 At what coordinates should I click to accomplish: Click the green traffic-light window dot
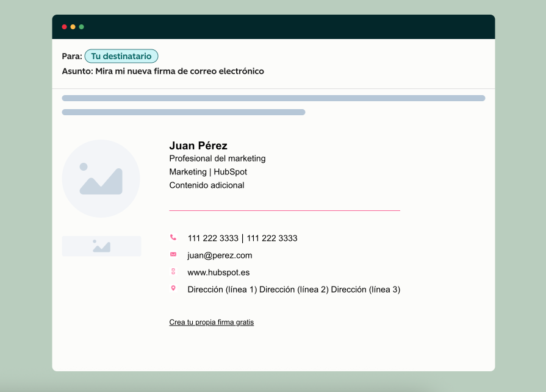82,27
